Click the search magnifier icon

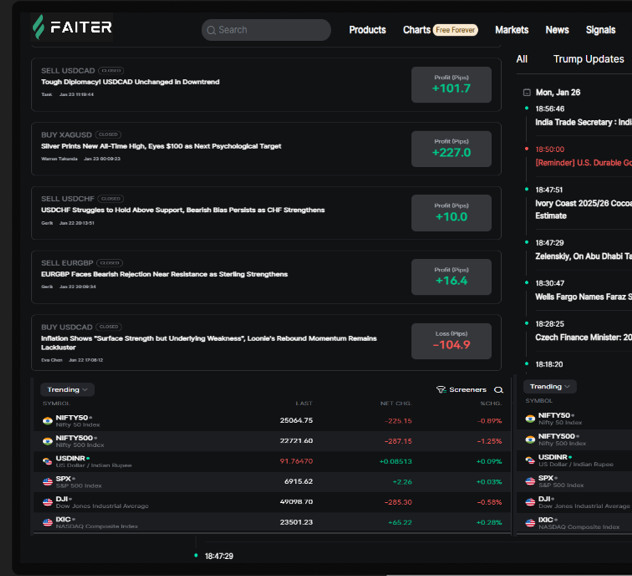point(211,30)
